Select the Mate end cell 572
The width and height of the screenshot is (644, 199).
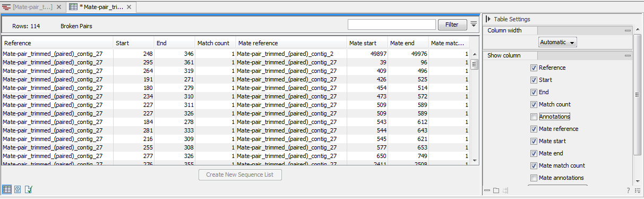(408, 96)
